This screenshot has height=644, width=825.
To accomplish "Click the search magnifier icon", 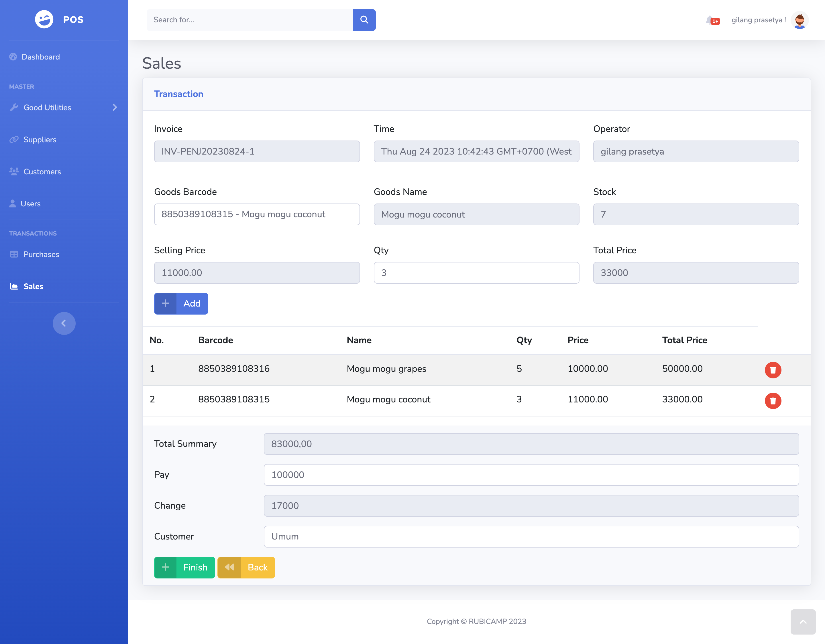I will tap(364, 20).
